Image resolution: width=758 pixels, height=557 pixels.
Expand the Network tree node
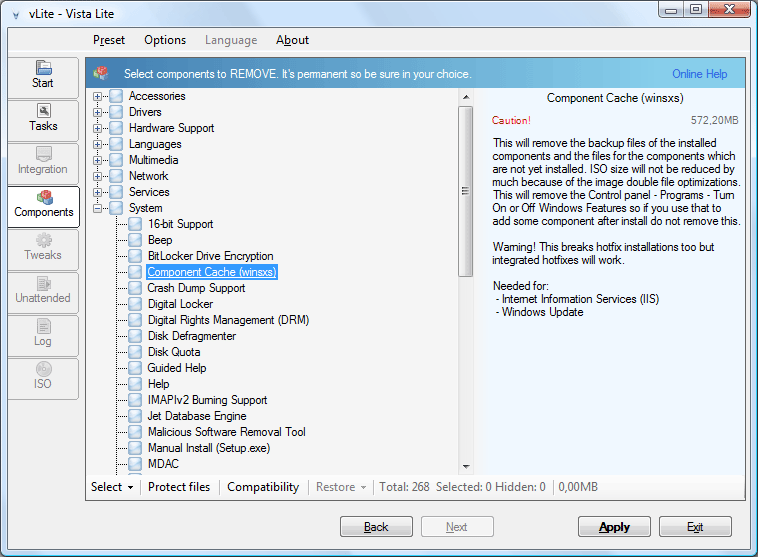click(x=98, y=176)
